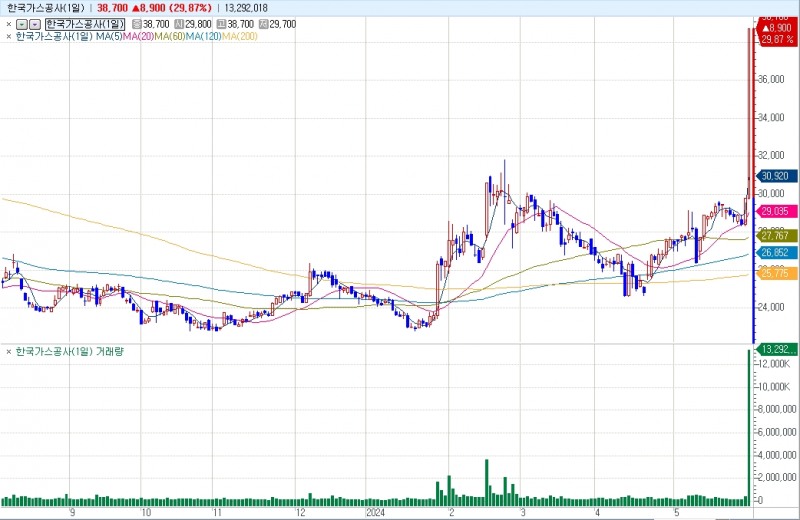Click the green 13,292 volume tag
The width and height of the screenshot is (800, 520).
tap(777, 349)
